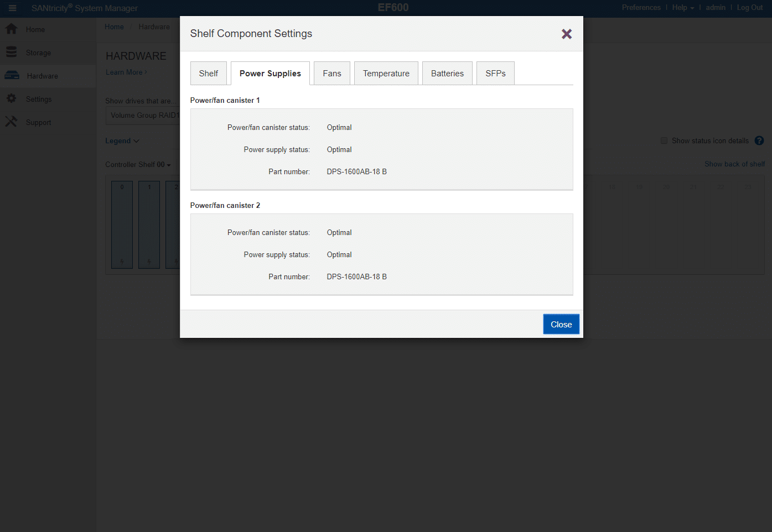Click the blue Close button
772x532 pixels.
(x=561, y=325)
